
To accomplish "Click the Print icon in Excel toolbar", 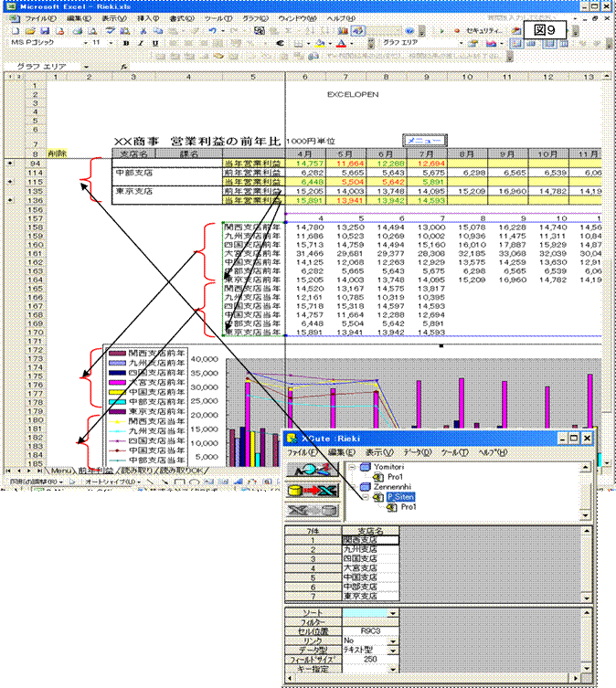I will [78, 31].
